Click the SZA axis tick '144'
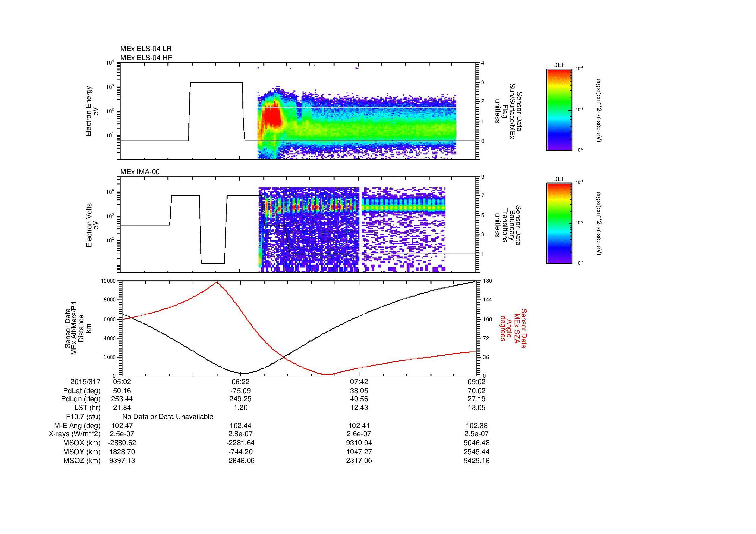The image size is (756, 534). click(487, 300)
